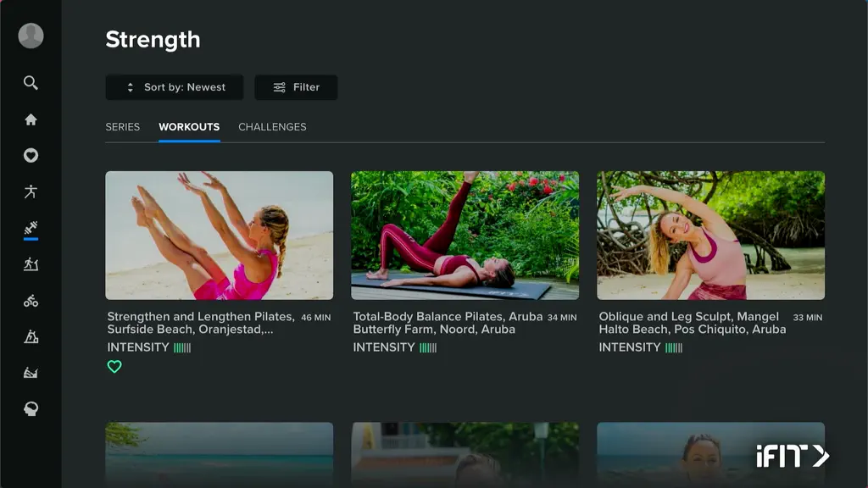Screen dimensions: 868x488
Task: Open Total-Body Balance Pilates workout thumbnail
Action: click(465, 236)
